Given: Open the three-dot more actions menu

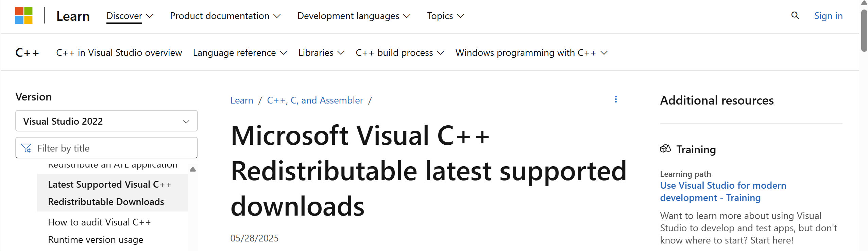Looking at the screenshot, I should (x=616, y=99).
